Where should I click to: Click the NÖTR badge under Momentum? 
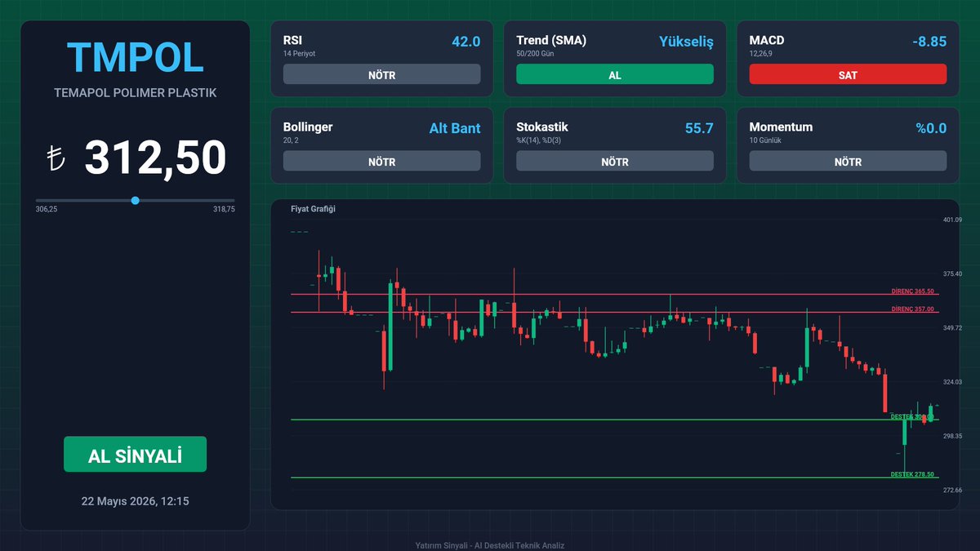click(x=848, y=162)
